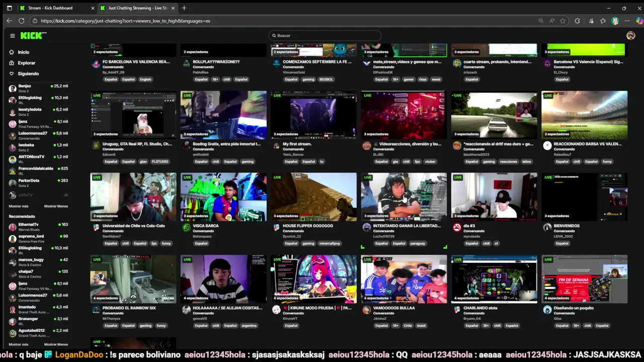Open Universidad de Chile vs Colo-Colo title
Screen dimensions: 644x362
133,226
